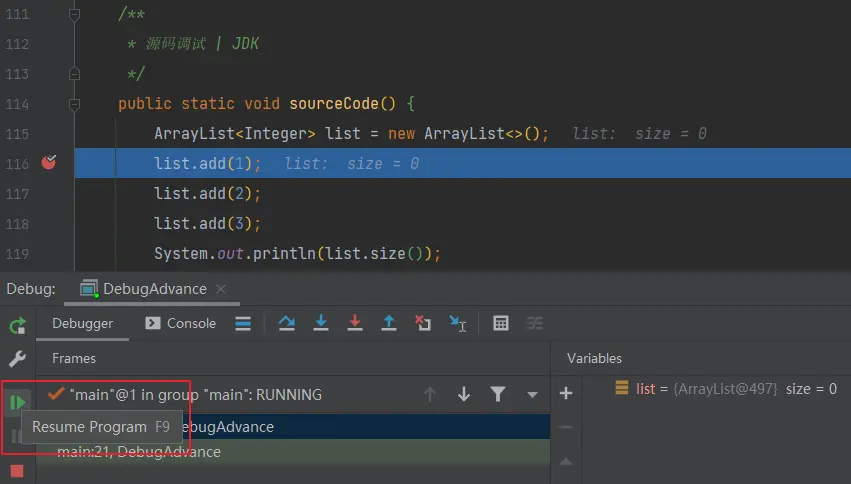The image size is (851, 484).
Task: Click the line of code list.add(3);
Action: click(207, 224)
